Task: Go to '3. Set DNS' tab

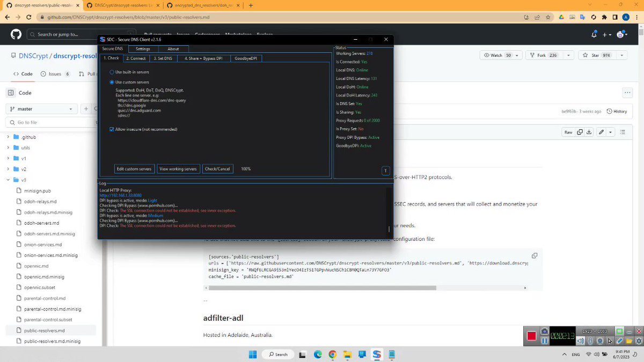Action: point(163,58)
